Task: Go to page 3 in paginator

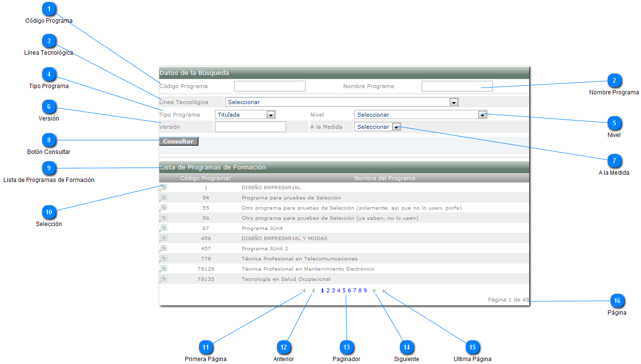Action: click(x=333, y=290)
